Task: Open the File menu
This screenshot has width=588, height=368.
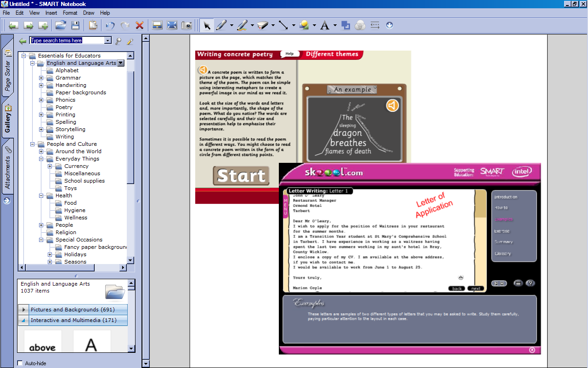Action: coord(6,13)
